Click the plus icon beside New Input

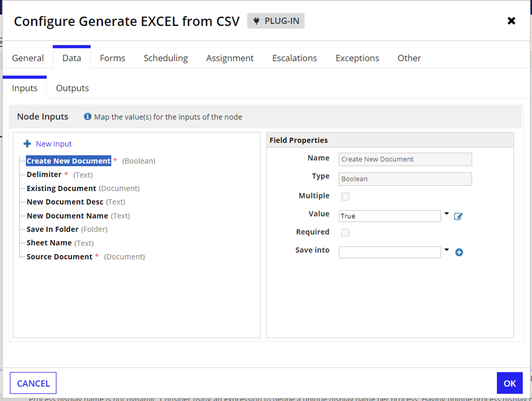pos(27,144)
